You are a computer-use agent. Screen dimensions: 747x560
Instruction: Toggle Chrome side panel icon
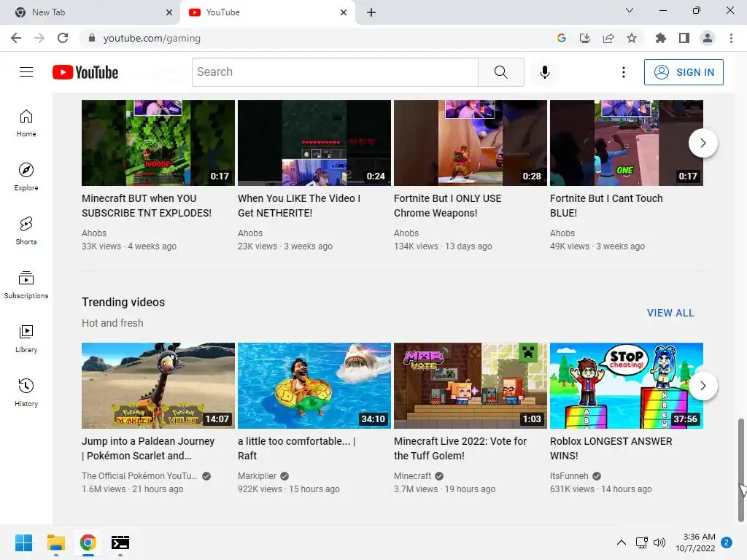(684, 38)
